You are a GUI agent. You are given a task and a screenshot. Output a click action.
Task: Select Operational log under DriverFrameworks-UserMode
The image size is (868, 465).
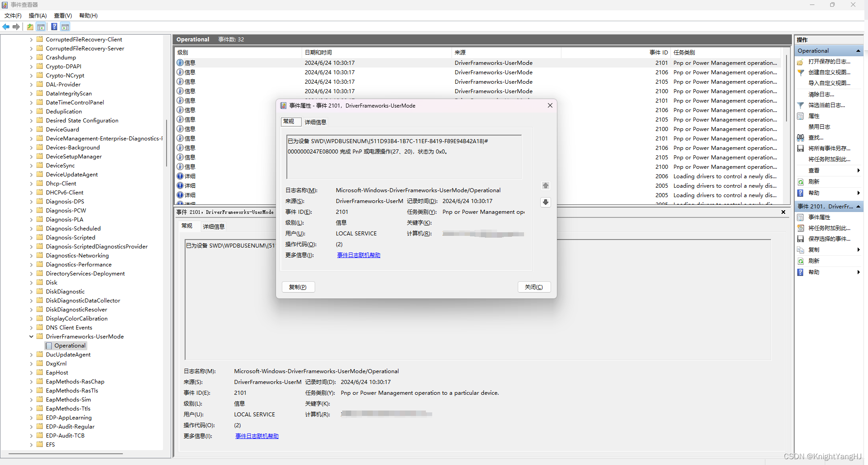click(66, 346)
